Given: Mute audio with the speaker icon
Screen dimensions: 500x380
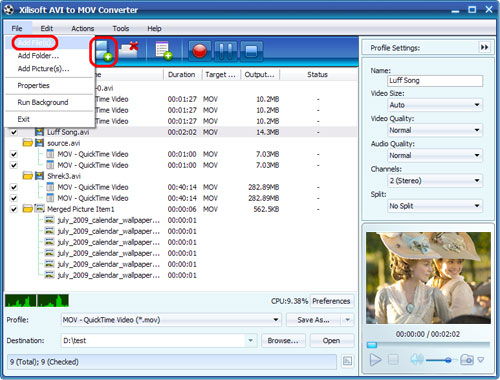Looking at the screenshot, I should (417, 360).
